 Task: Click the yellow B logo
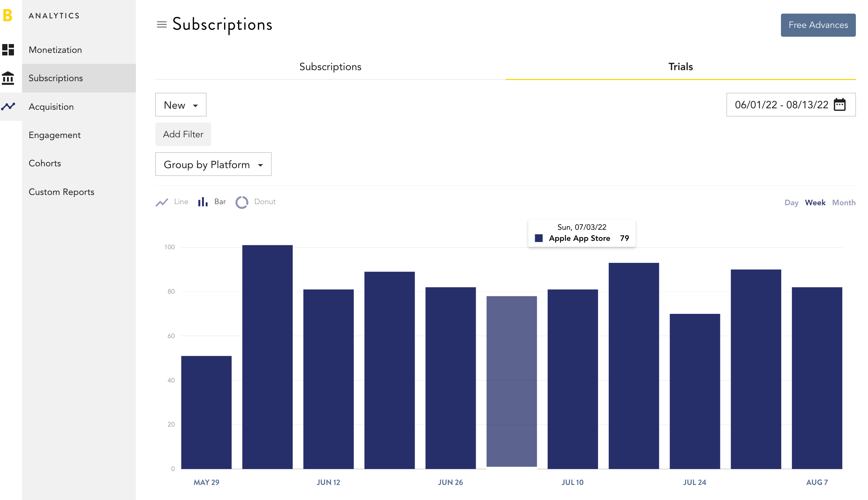pyautogui.click(x=7, y=15)
